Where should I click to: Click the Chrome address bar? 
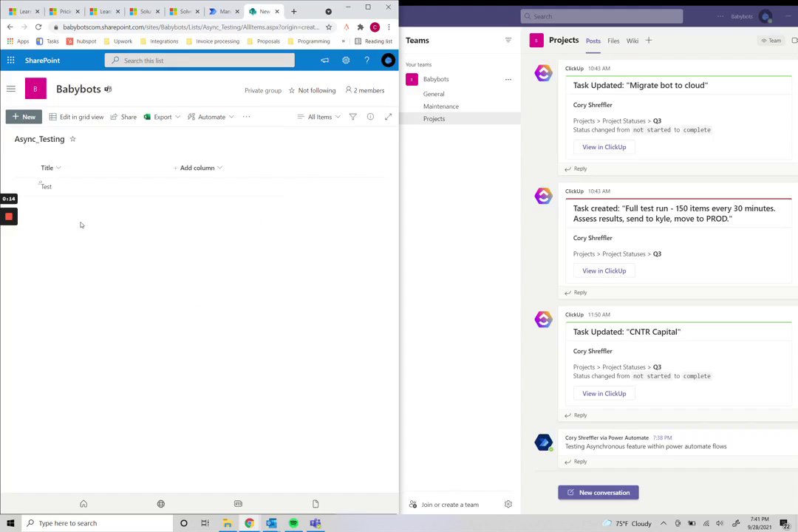191,27
